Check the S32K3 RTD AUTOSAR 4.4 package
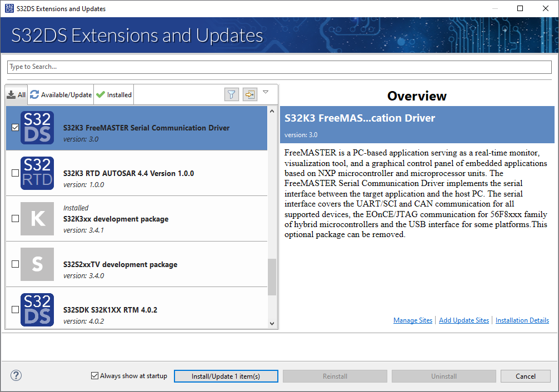Image resolution: width=559 pixels, height=392 pixels. [14, 172]
